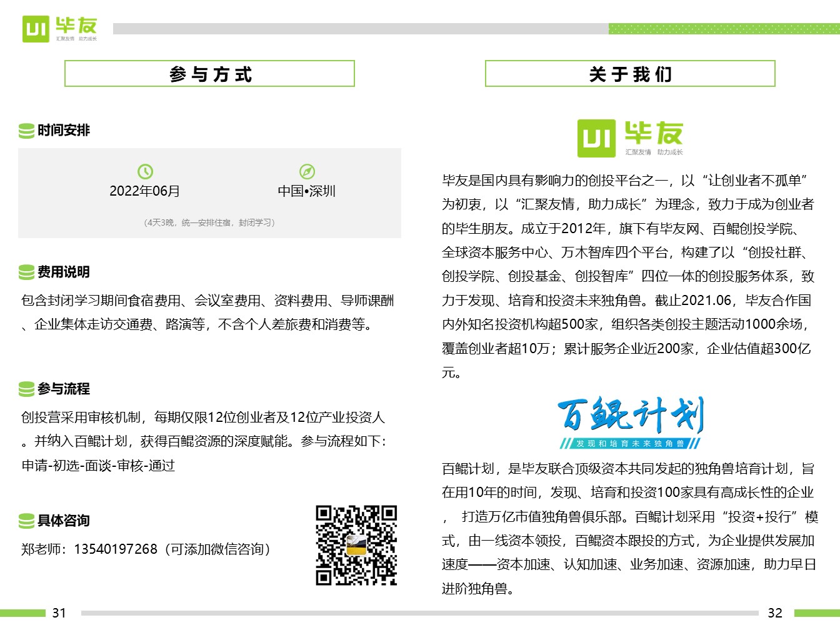Click the green database icon beside 具体咨询

(x=26, y=521)
